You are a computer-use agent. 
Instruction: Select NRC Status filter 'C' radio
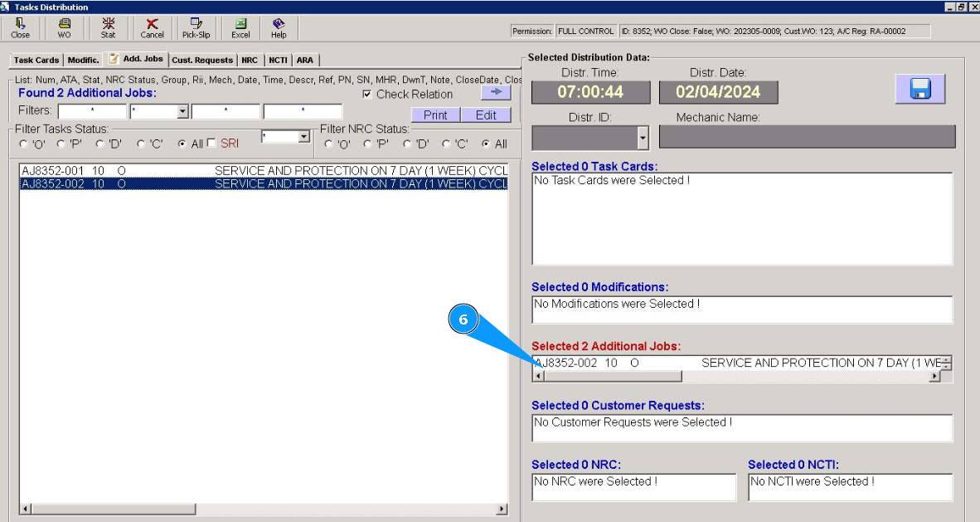click(x=446, y=144)
